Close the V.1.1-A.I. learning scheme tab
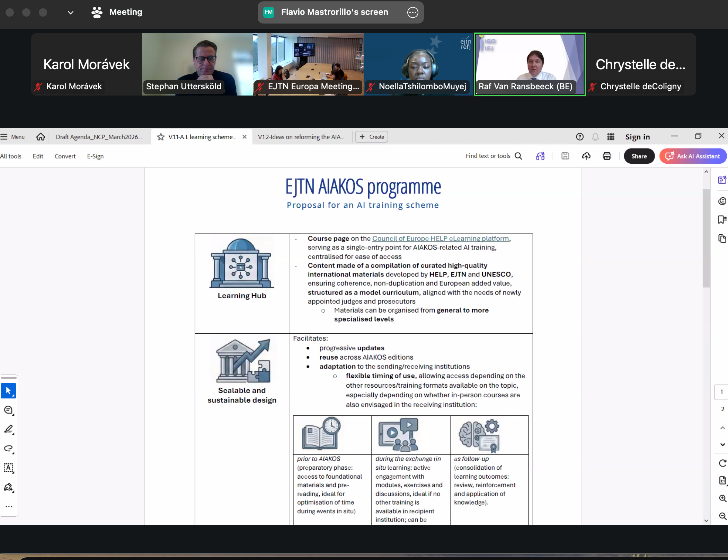The image size is (728, 560). (245, 137)
